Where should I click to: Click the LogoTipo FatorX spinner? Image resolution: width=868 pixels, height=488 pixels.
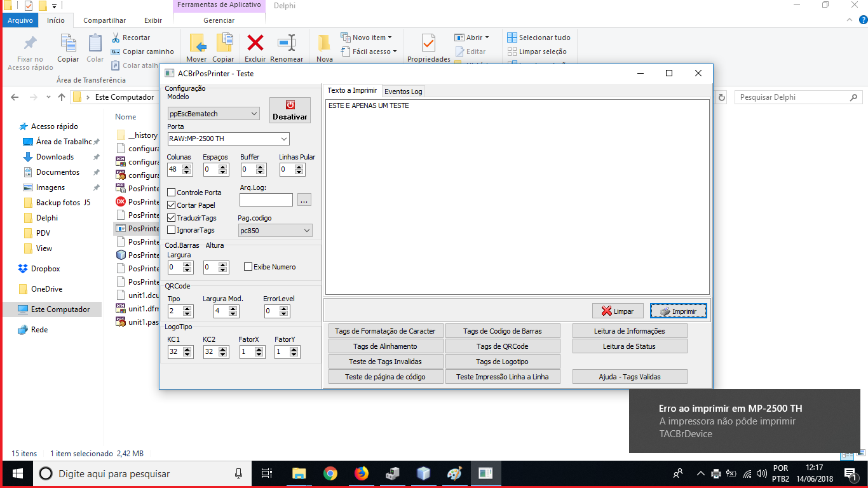(252, 351)
